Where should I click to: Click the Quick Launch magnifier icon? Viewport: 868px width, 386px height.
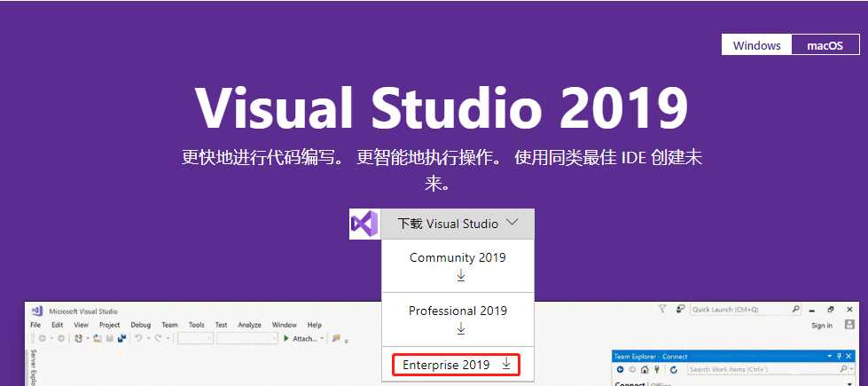(795, 309)
